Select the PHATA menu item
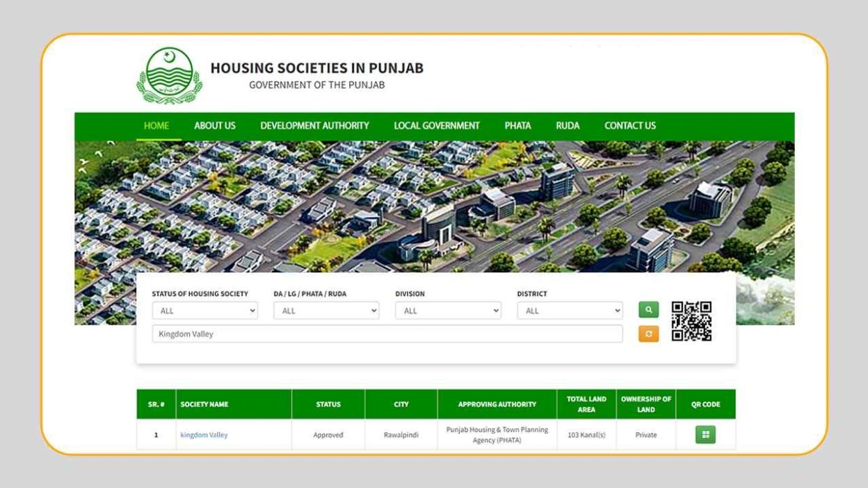 pos(517,126)
